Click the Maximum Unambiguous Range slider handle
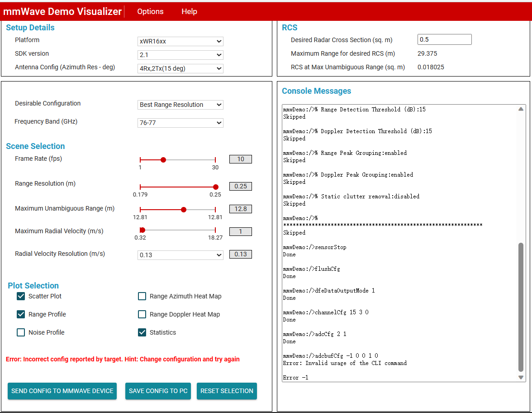The height and width of the screenshot is (413, 532). [184, 210]
